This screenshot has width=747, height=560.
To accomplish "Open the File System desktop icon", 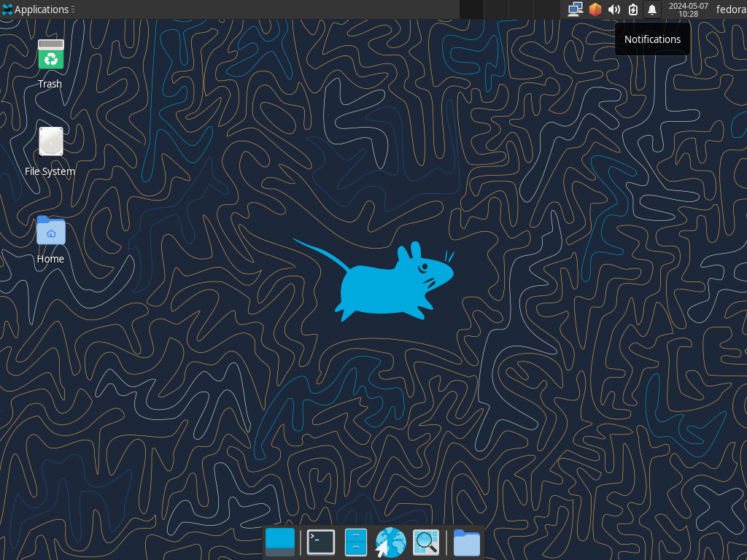I will tap(50, 152).
